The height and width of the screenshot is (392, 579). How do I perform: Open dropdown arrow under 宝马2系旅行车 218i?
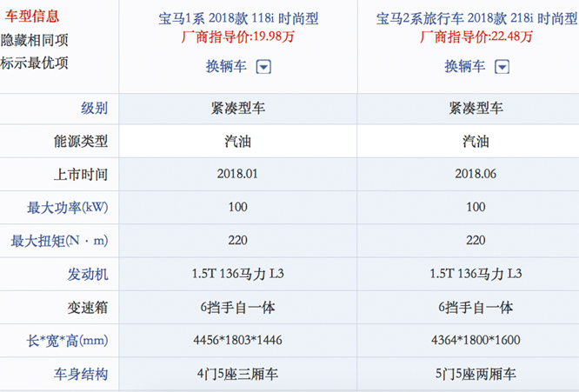tap(502, 67)
